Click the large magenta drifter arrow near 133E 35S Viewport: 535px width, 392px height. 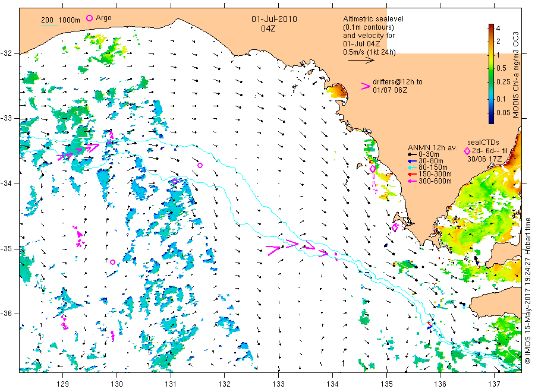273,250
